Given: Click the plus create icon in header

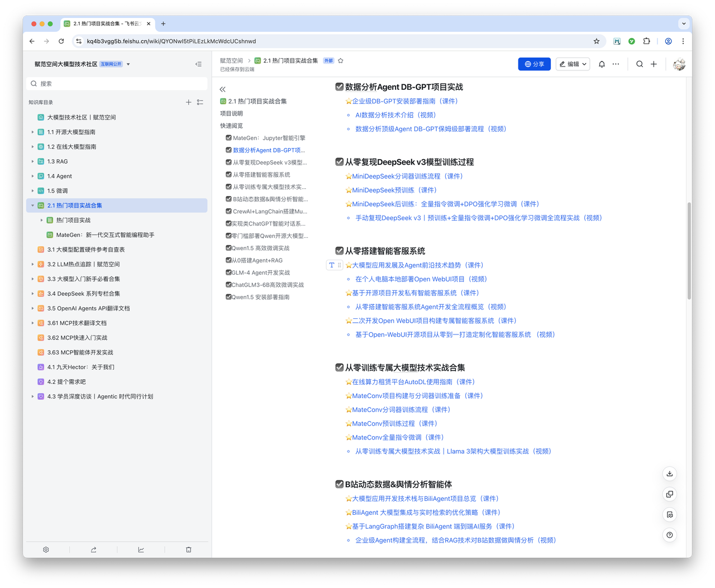Looking at the screenshot, I should 654,64.
